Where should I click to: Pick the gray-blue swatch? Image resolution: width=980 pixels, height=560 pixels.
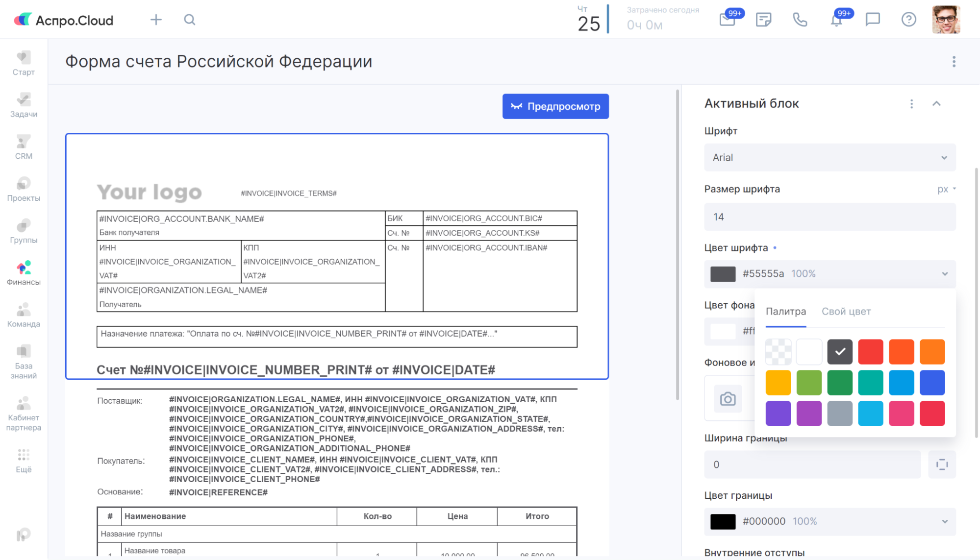[840, 413]
